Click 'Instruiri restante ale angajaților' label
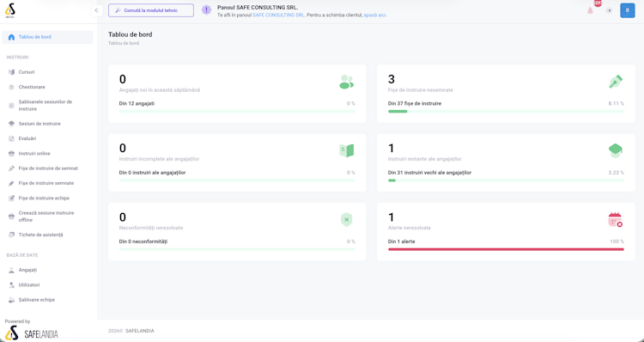 point(425,159)
